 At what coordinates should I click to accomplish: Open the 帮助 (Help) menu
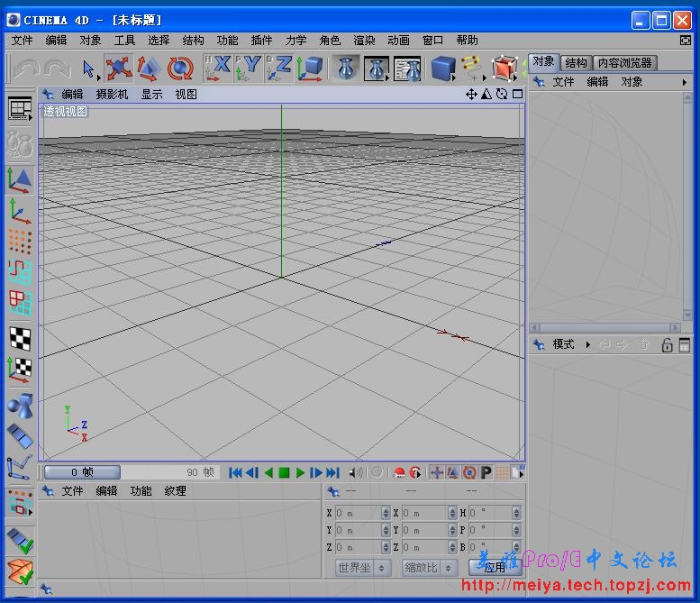click(x=467, y=41)
